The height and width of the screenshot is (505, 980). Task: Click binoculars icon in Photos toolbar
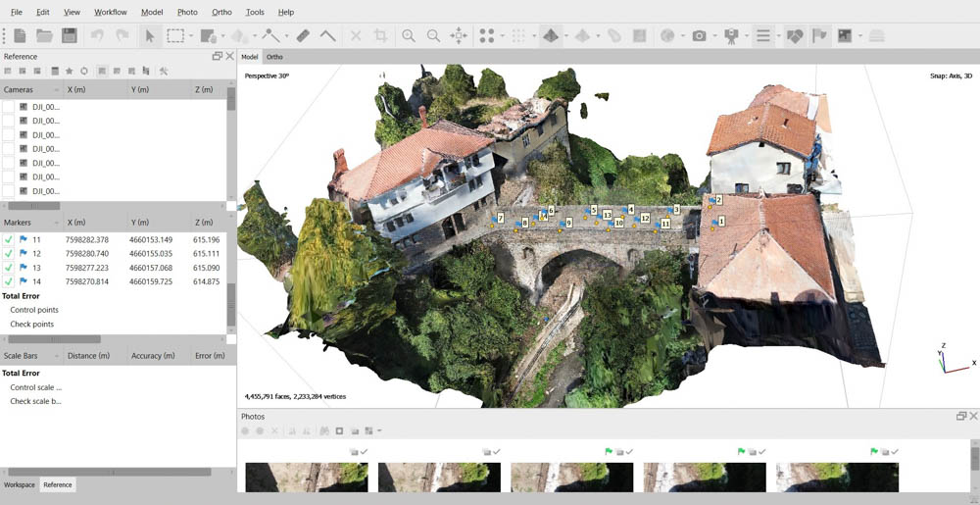click(x=324, y=430)
